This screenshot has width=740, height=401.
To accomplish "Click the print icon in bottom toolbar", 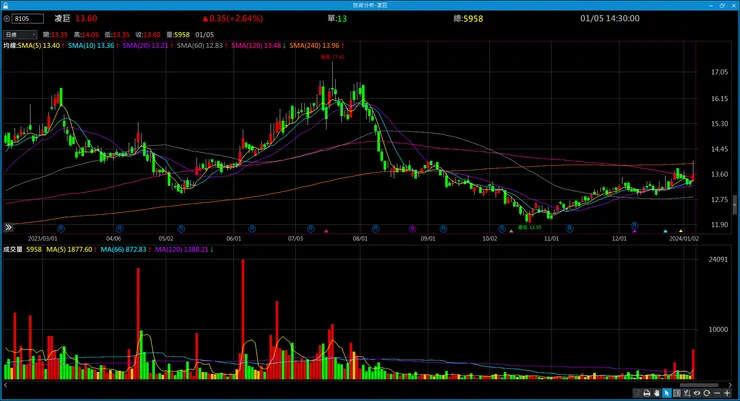I will click(x=647, y=393).
